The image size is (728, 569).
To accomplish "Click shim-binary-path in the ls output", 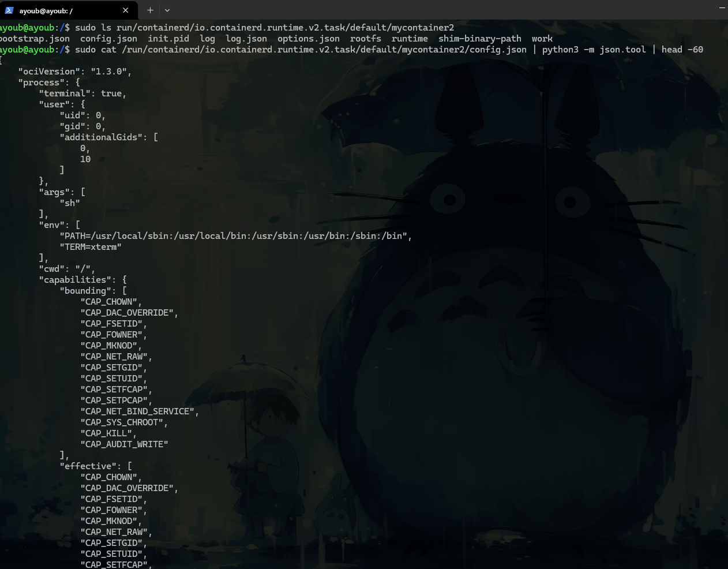I will click(x=479, y=39).
